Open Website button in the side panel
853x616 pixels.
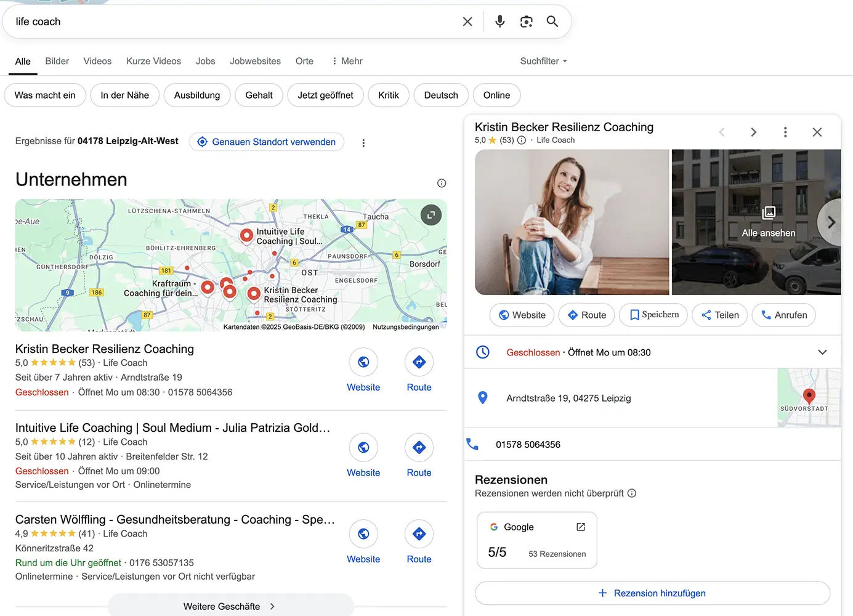[522, 315]
